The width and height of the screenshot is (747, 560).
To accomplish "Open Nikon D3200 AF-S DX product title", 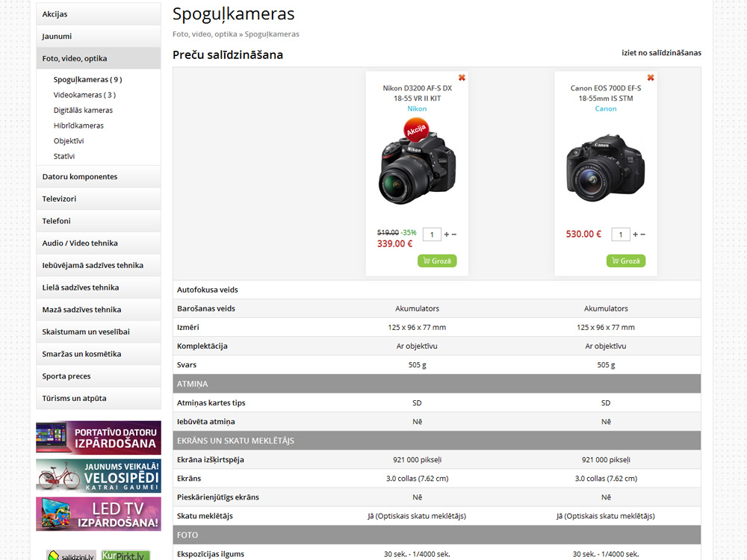I will pos(417,93).
